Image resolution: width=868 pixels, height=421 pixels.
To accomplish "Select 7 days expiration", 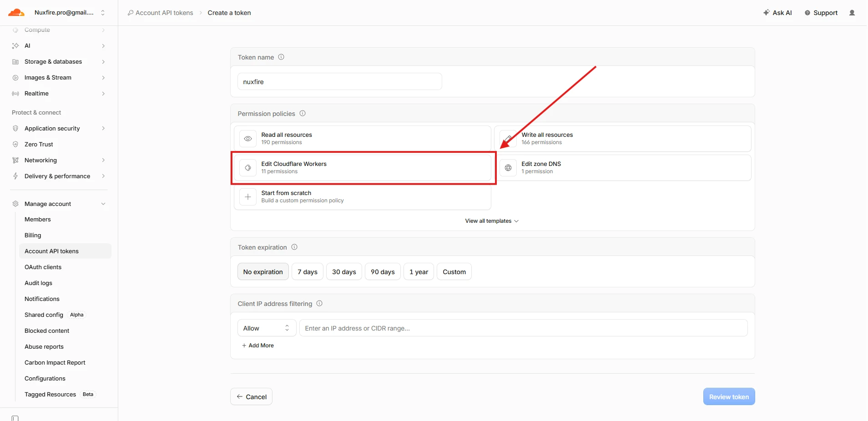I will (308, 272).
